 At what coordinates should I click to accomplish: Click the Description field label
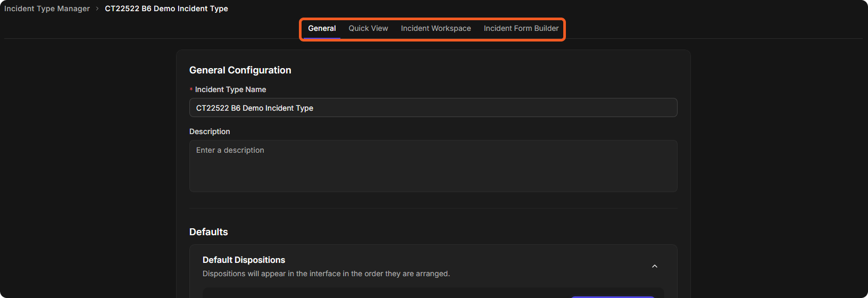[210, 131]
